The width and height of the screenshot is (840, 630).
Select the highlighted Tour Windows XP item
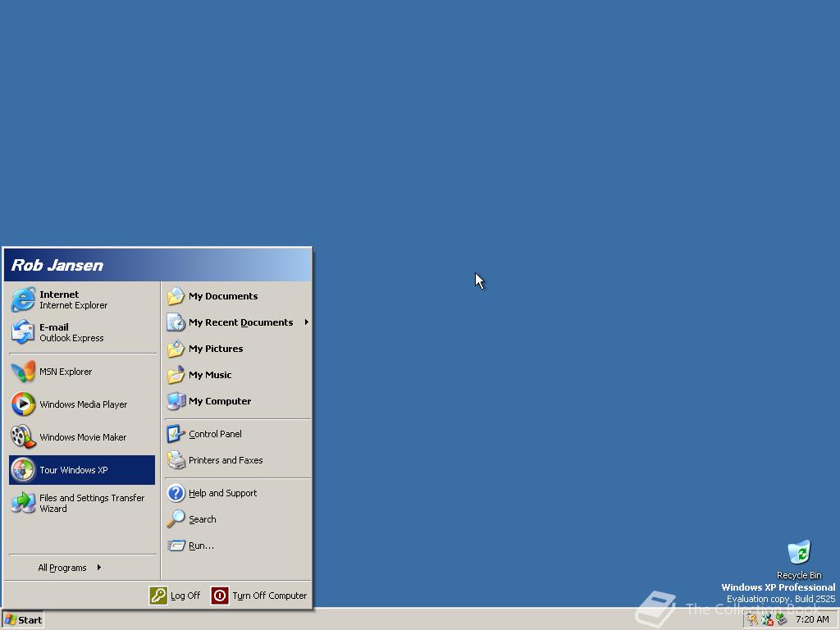(82, 470)
